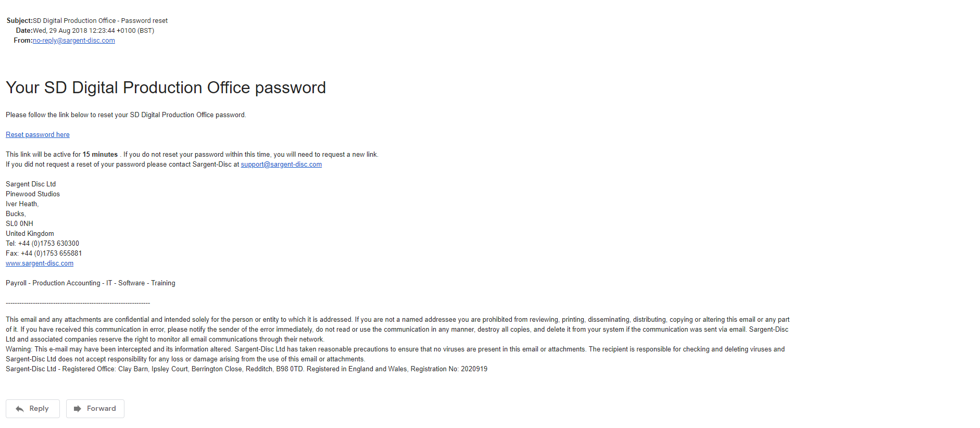Click the Pinewood Studios address line
980x428 pixels.
pyautogui.click(x=33, y=194)
